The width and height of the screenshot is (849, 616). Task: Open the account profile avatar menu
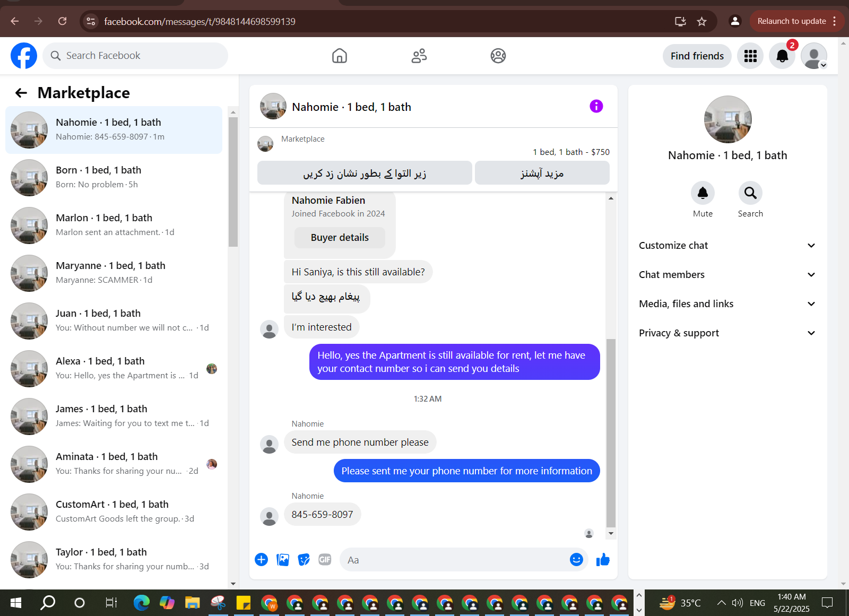click(x=814, y=56)
